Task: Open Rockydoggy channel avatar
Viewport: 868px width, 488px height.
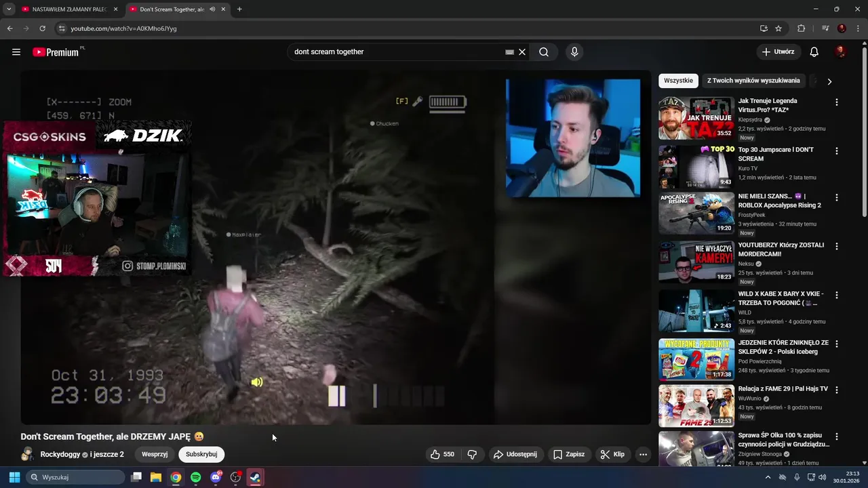Action: click(x=28, y=454)
